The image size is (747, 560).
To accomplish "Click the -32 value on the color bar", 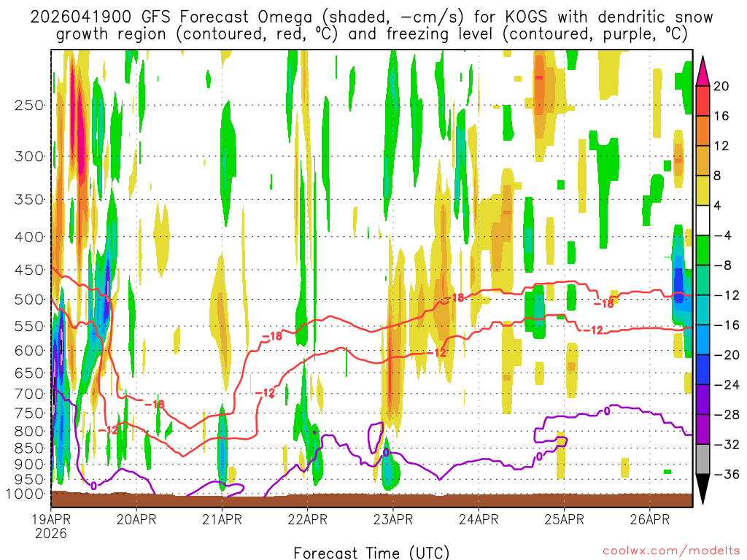I will tap(725, 444).
